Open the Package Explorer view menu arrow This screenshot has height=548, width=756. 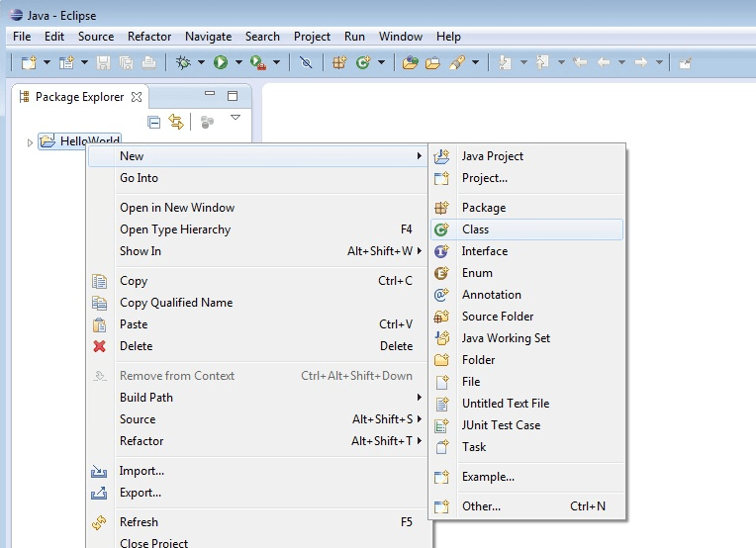(236, 117)
